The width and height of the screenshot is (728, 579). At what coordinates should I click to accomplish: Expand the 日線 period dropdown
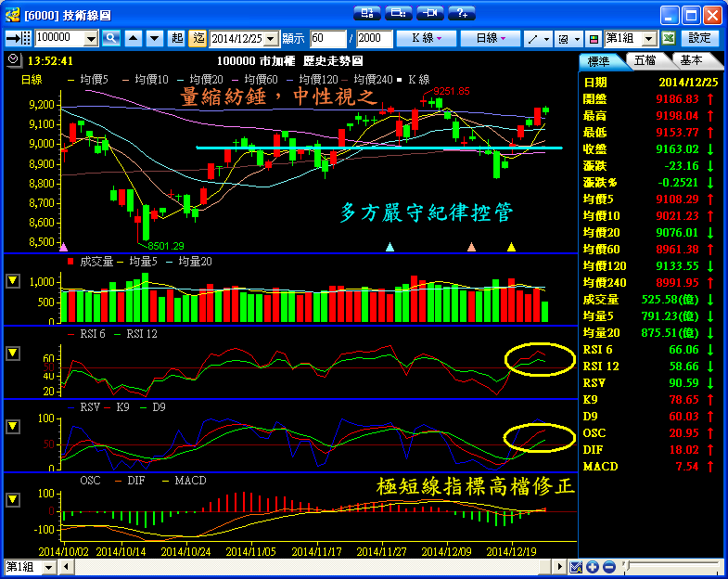tap(491, 38)
